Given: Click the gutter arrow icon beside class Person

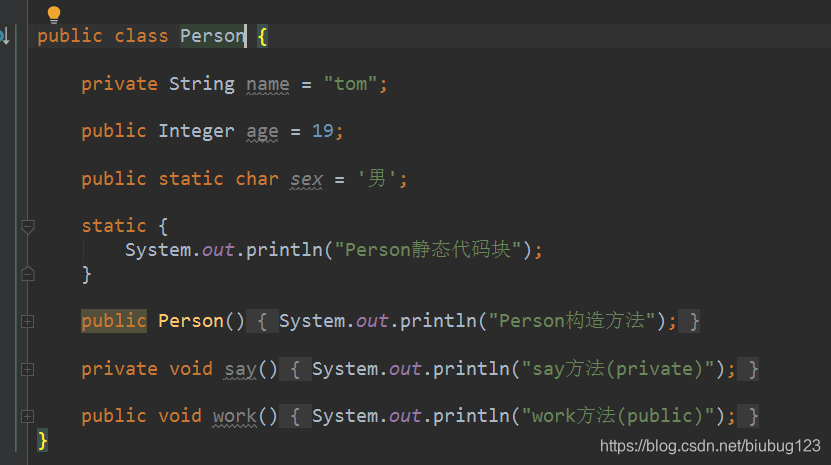Looking at the screenshot, I should [4, 36].
